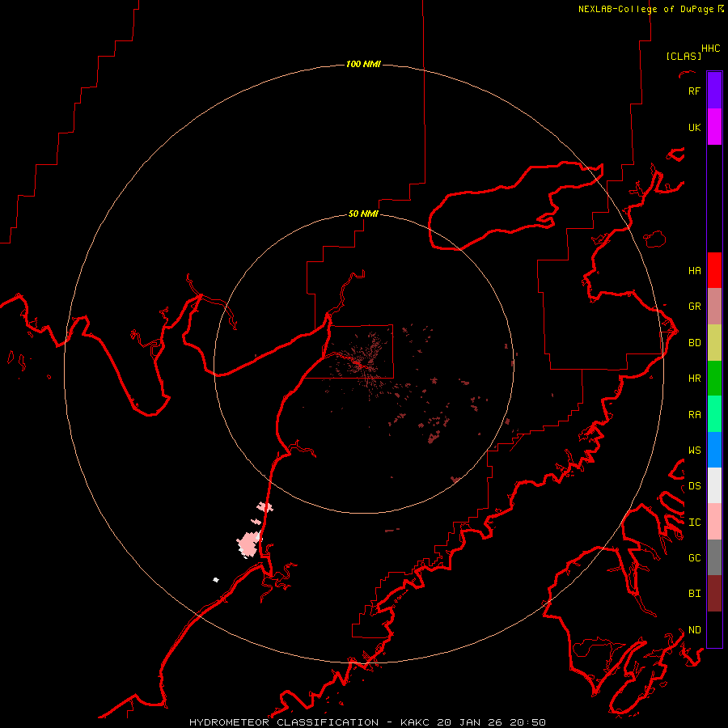This screenshot has width=728, height=728.
Task: Click the 50 NMI range ring label
Action: [x=363, y=214]
